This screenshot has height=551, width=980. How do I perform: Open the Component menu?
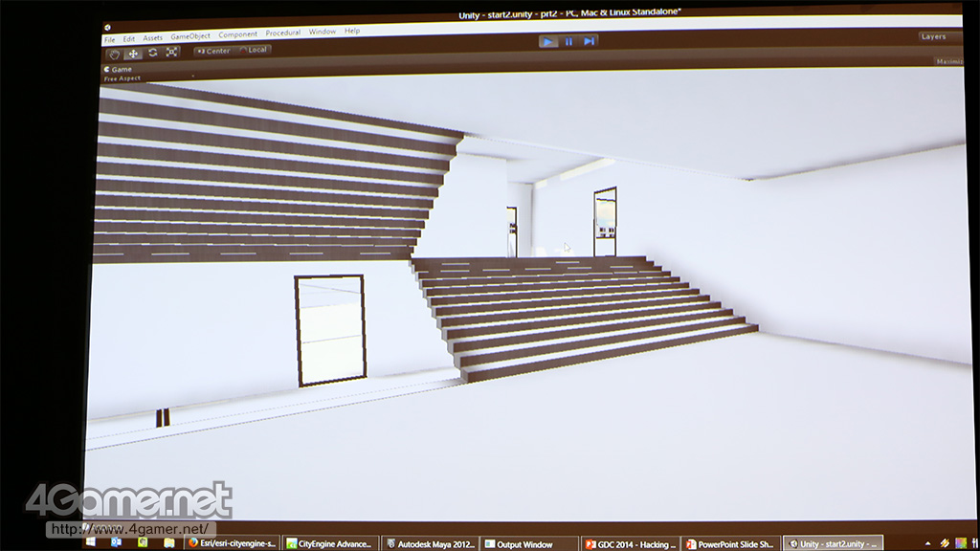click(x=237, y=34)
